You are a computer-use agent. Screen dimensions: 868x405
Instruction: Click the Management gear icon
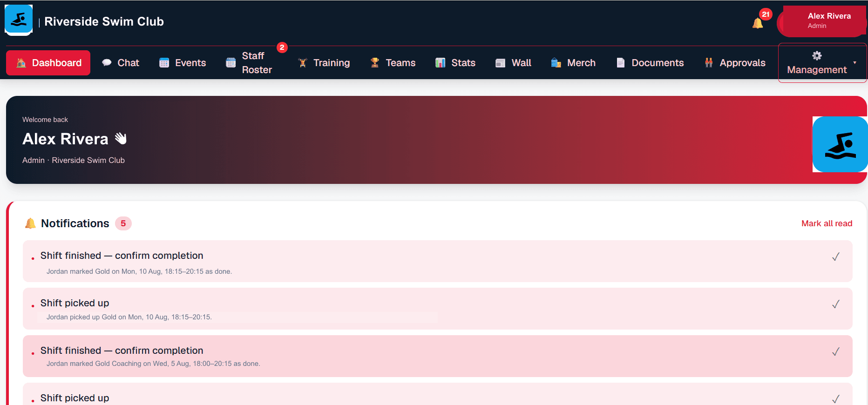817,56
